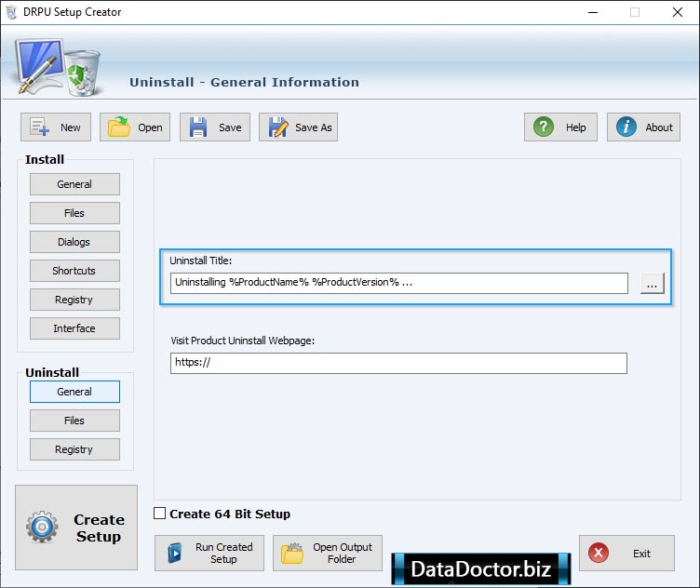Click the red Exit X icon

599,553
